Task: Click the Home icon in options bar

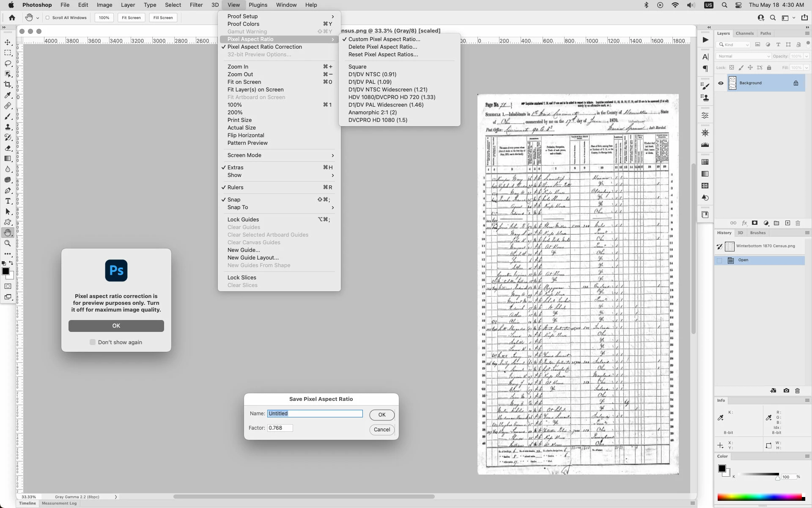Action: pyautogui.click(x=12, y=18)
